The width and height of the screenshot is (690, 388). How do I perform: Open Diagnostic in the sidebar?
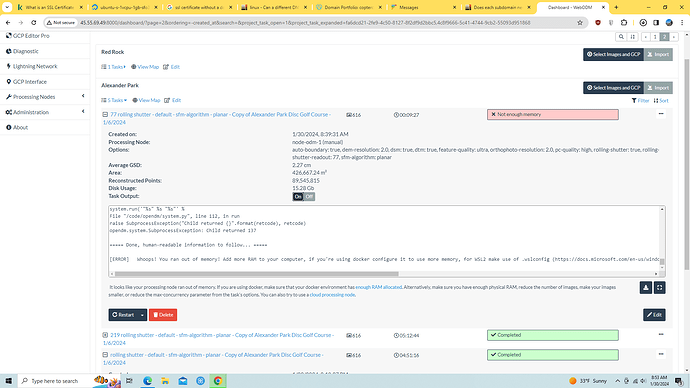[x=22, y=51]
